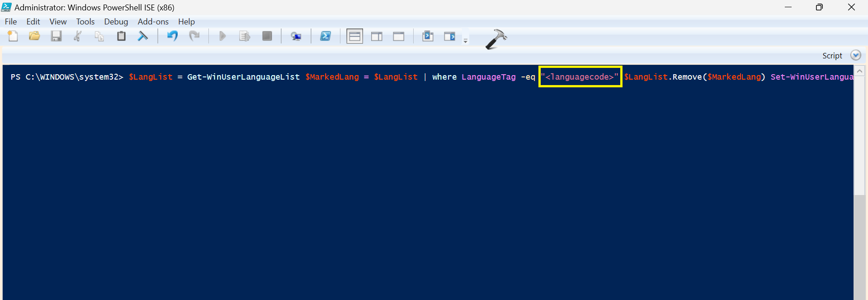The width and height of the screenshot is (868, 300).
Task: Open toolbar overflow options arrow
Action: tap(466, 41)
